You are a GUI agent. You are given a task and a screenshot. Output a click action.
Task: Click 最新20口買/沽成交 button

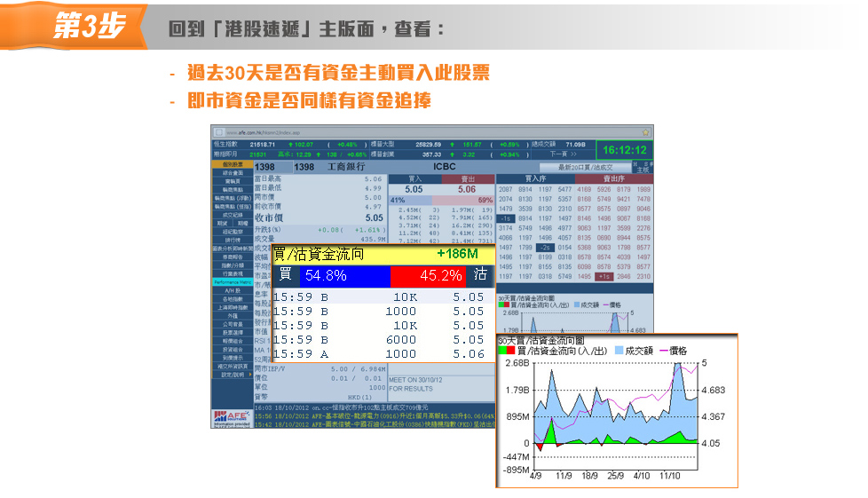point(584,167)
